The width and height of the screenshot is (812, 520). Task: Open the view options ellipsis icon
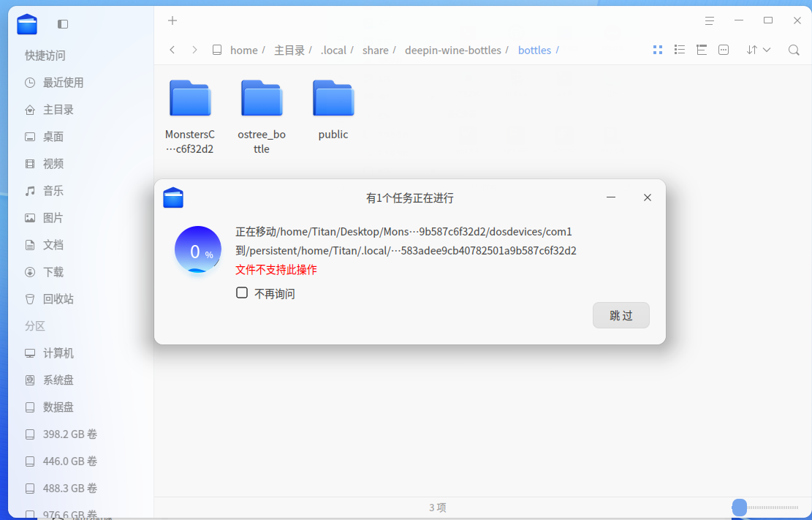(724, 50)
